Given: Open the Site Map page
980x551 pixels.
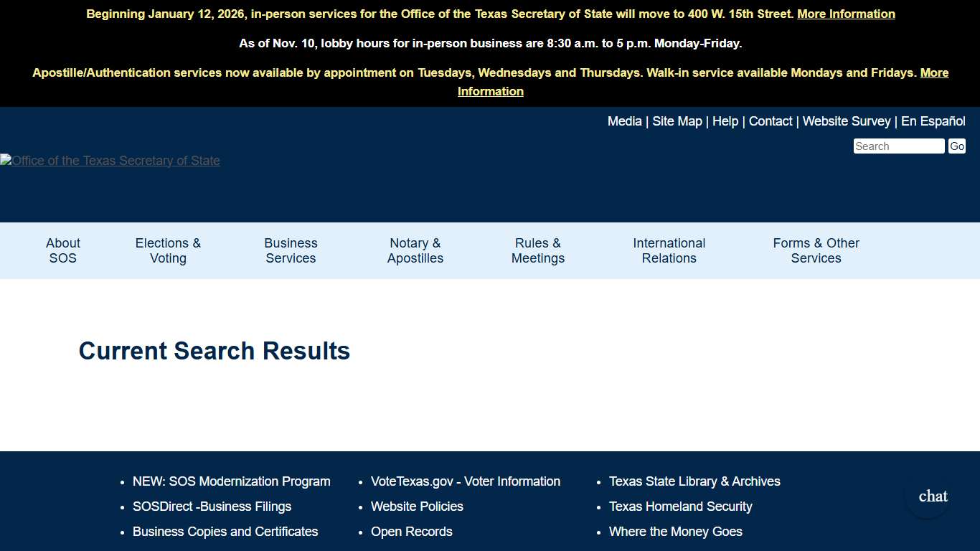Looking at the screenshot, I should click(677, 121).
